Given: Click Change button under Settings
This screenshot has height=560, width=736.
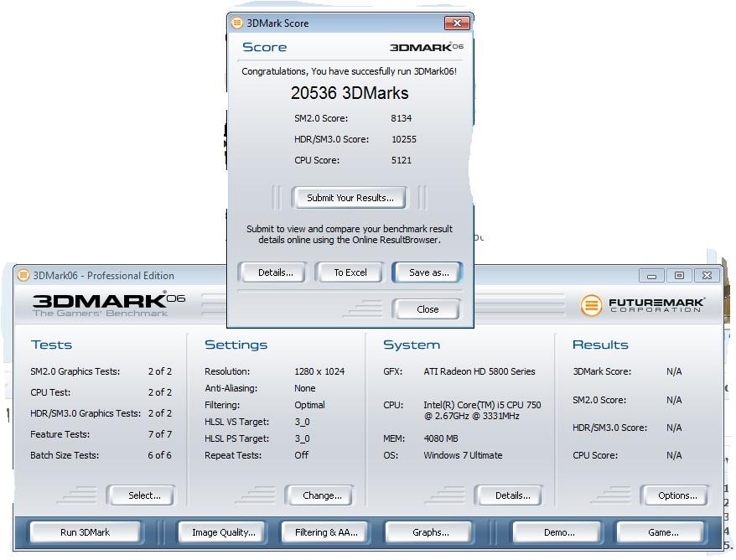Looking at the screenshot, I should (322, 495).
